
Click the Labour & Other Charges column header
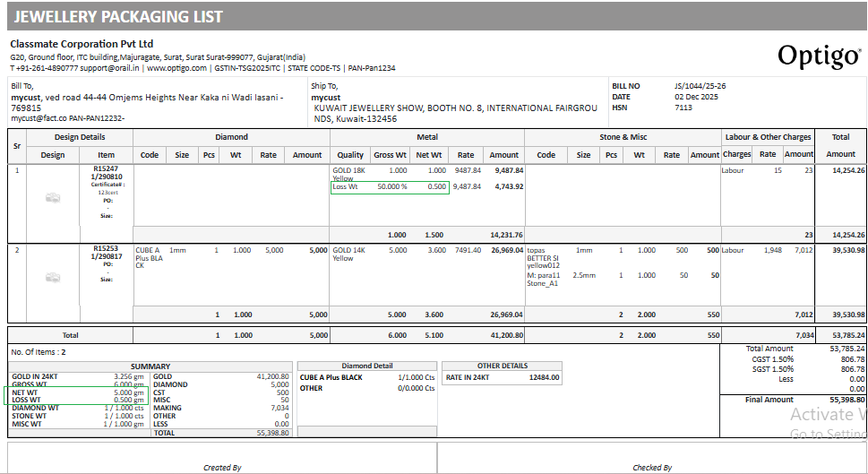click(x=768, y=137)
